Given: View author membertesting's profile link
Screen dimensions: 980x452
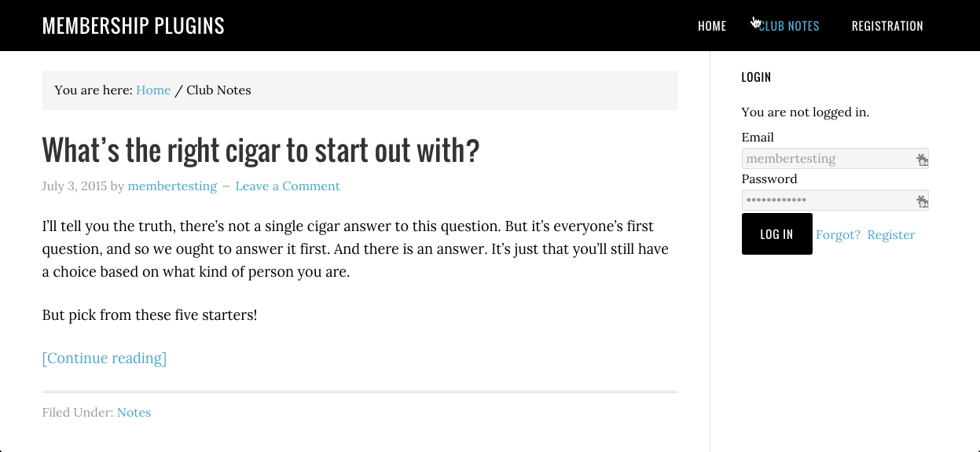Looking at the screenshot, I should (x=172, y=186).
